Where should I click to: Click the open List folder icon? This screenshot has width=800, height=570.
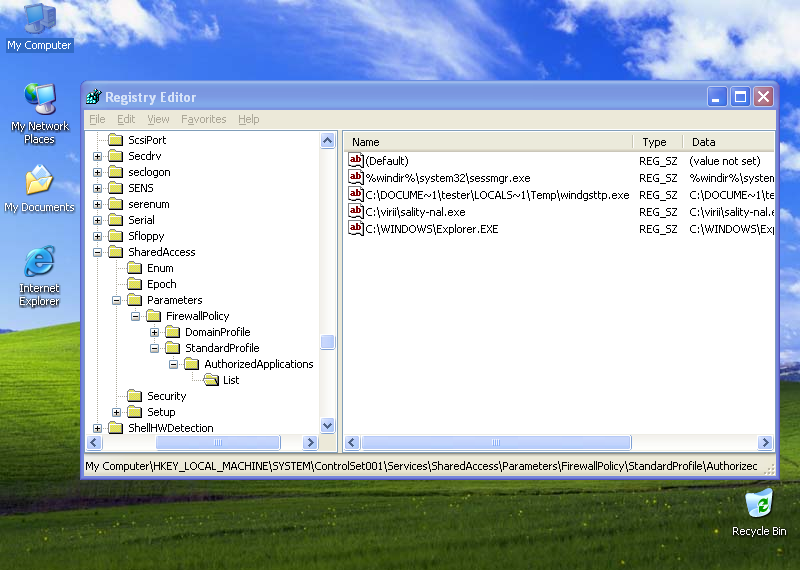point(211,380)
